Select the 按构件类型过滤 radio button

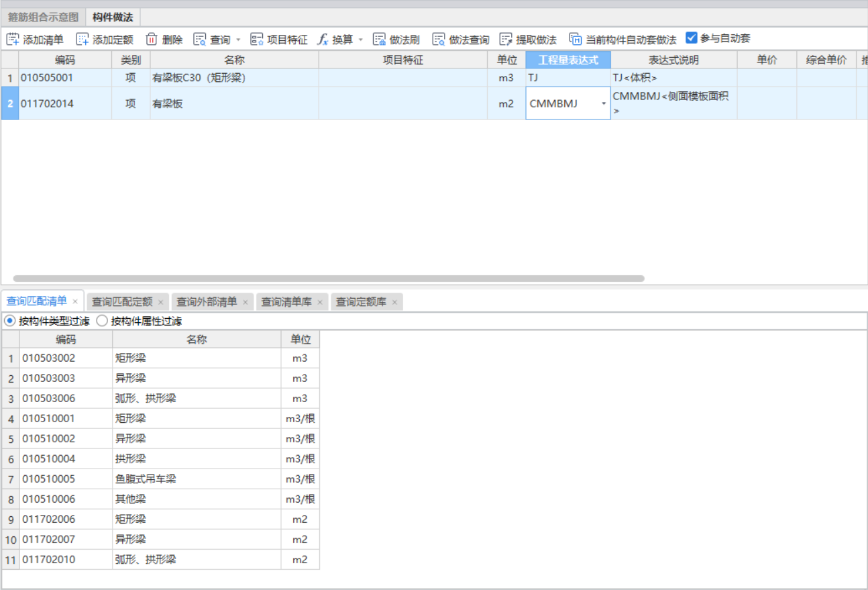(x=9, y=321)
